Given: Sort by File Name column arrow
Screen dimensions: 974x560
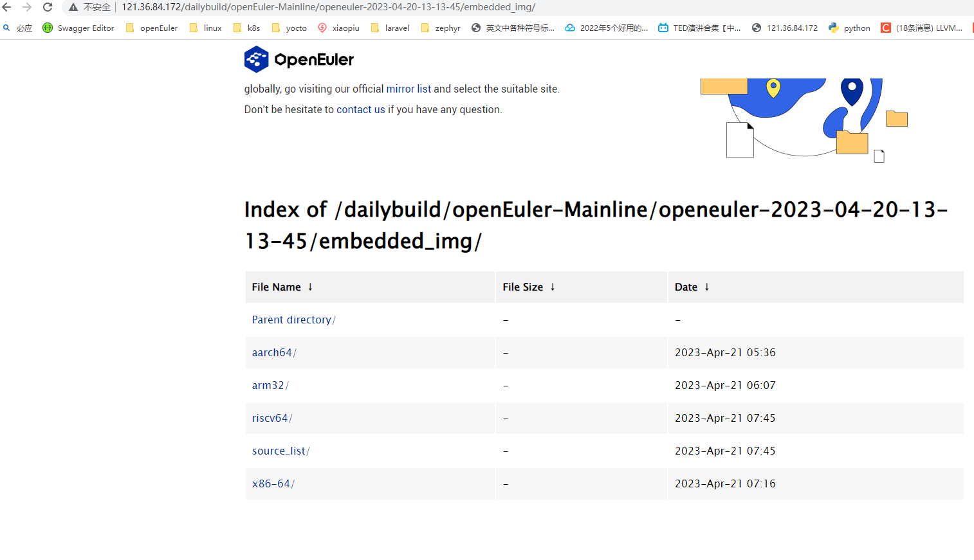Looking at the screenshot, I should [x=310, y=287].
